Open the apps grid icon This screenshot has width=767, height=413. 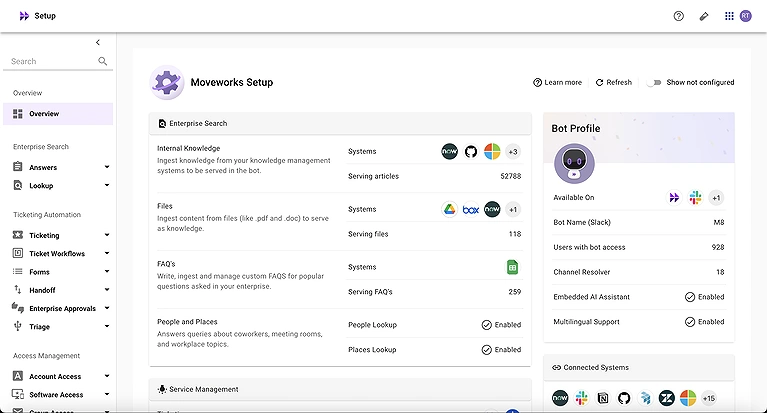coord(729,16)
